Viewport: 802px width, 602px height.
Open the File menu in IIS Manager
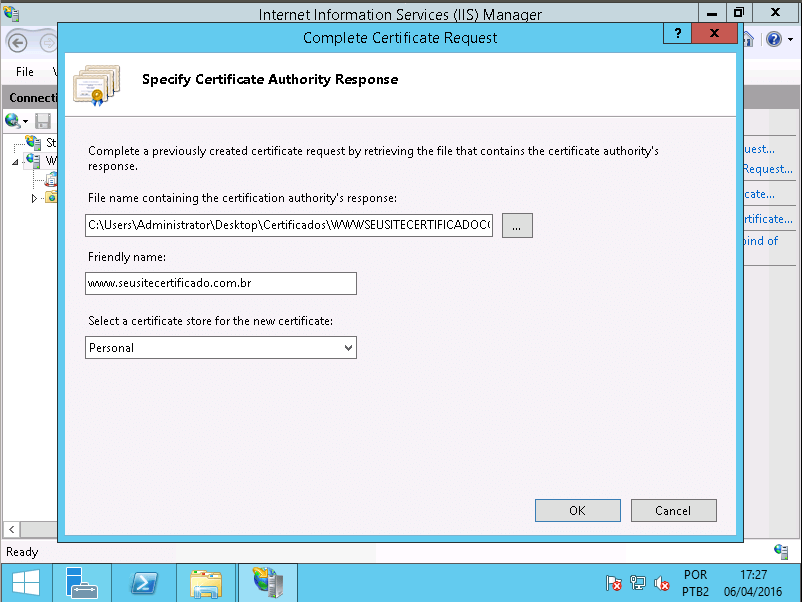point(25,72)
